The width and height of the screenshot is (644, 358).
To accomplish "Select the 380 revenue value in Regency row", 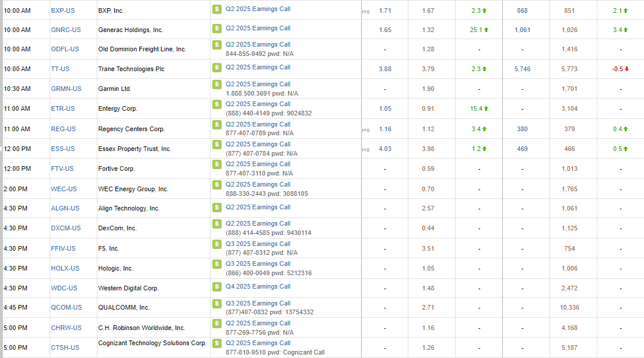I will (x=523, y=129).
